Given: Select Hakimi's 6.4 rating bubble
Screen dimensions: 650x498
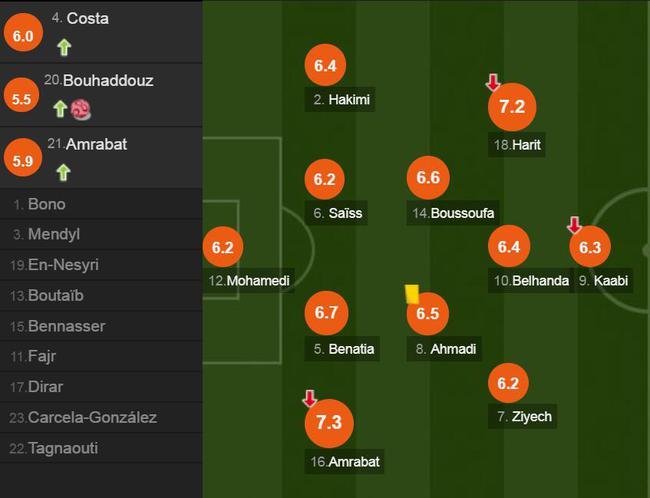Looking at the screenshot, I should 325,65.
